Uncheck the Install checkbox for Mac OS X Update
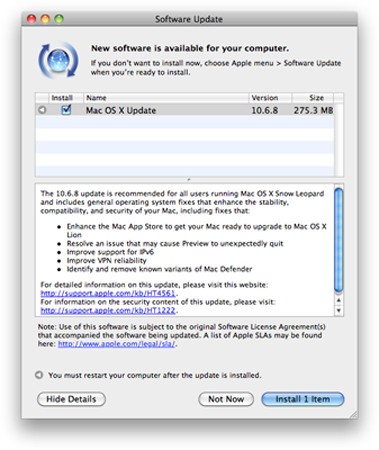Screen dimensions: 379x450 [66, 110]
